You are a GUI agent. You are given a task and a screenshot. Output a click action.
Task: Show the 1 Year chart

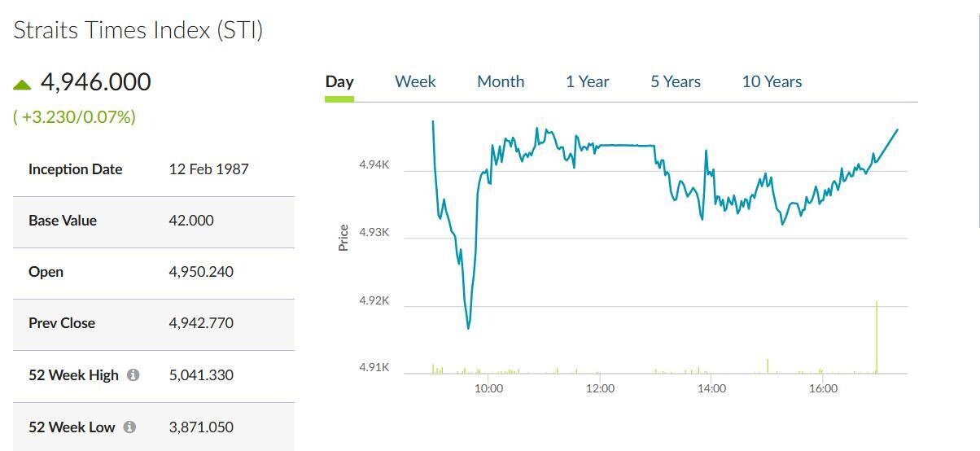588,81
